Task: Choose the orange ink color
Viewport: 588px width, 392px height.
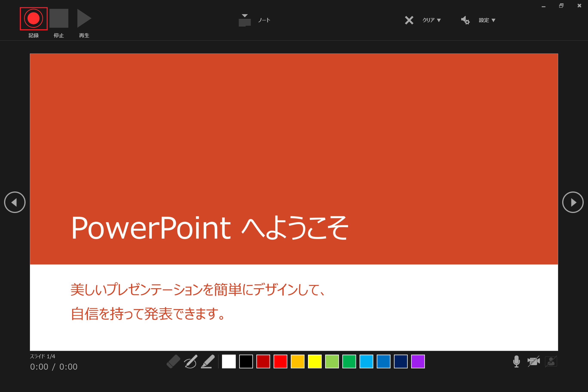Action: pos(297,361)
